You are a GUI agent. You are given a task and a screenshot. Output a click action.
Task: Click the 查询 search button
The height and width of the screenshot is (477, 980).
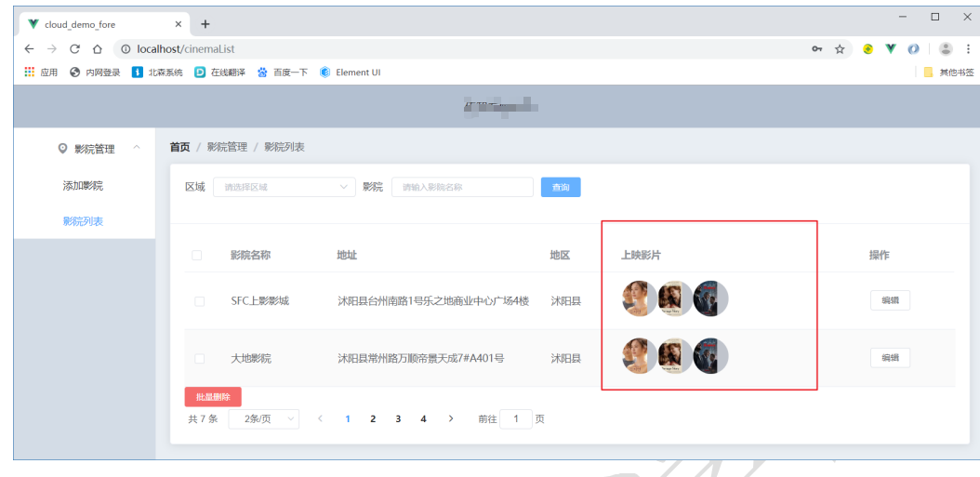561,187
